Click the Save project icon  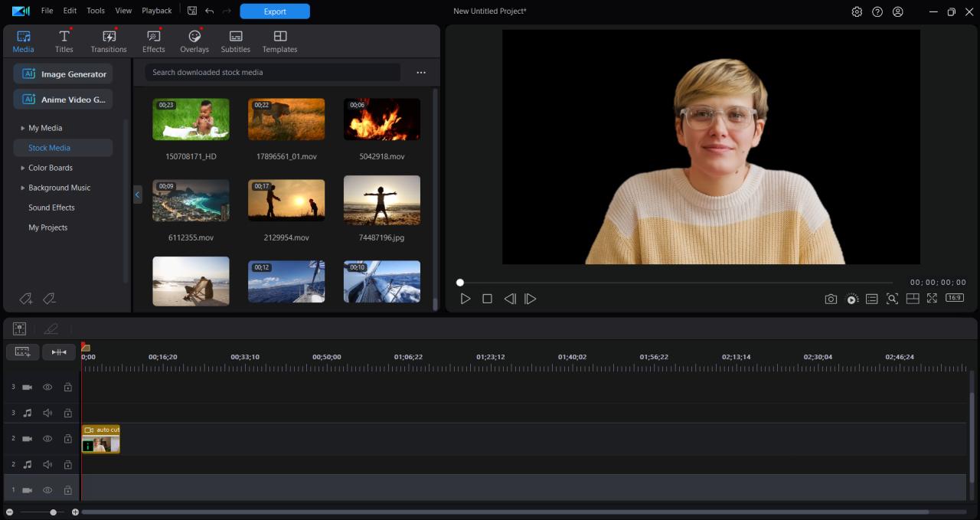[x=192, y=11]
